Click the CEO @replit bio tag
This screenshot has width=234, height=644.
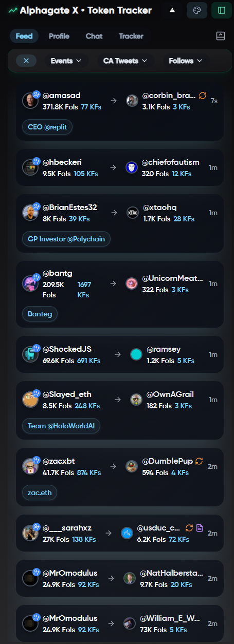[x=47, y=127]
